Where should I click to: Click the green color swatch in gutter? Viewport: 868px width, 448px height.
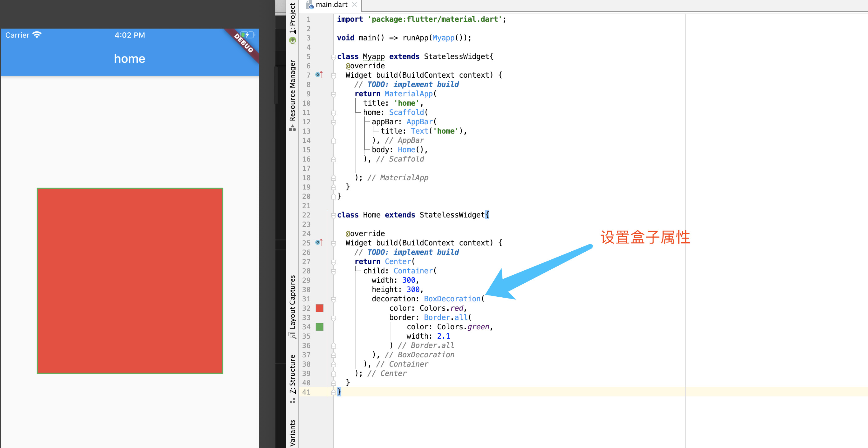319,327
